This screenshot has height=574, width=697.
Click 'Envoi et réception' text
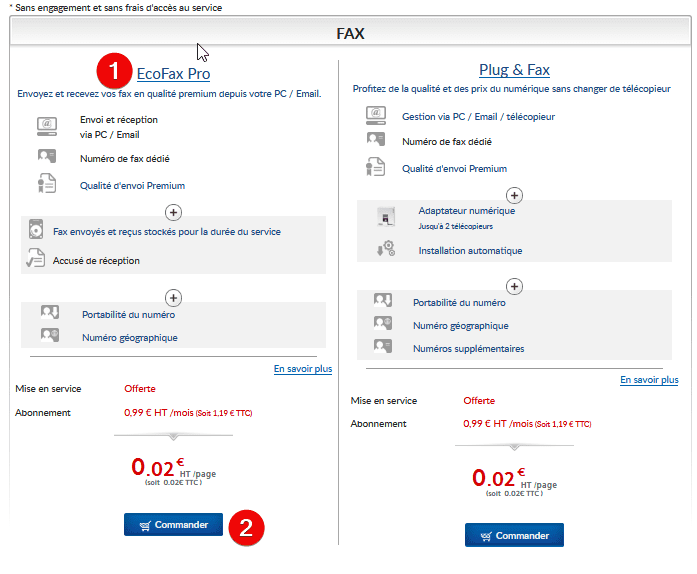pos(119,120)
